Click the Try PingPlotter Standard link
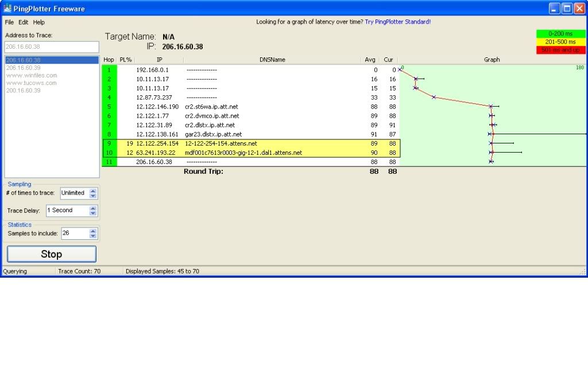The width and height of the screenshot is (588, 374). (397, 22)
